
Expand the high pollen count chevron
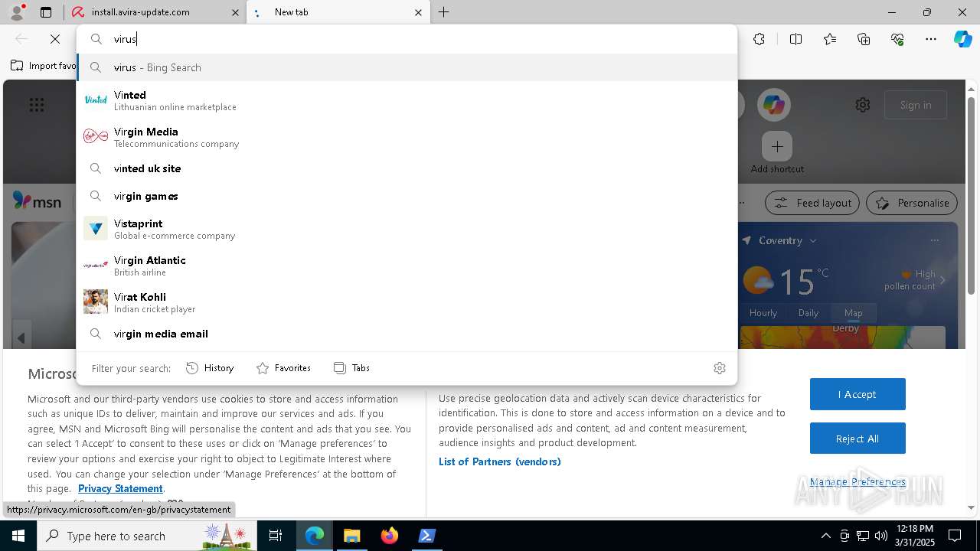[942, 280]
